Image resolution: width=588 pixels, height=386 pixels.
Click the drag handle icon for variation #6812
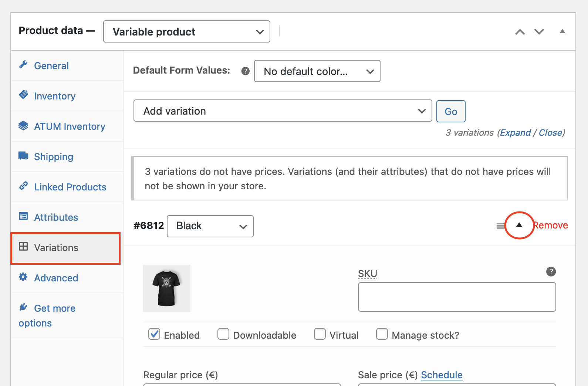pos(500,226)
